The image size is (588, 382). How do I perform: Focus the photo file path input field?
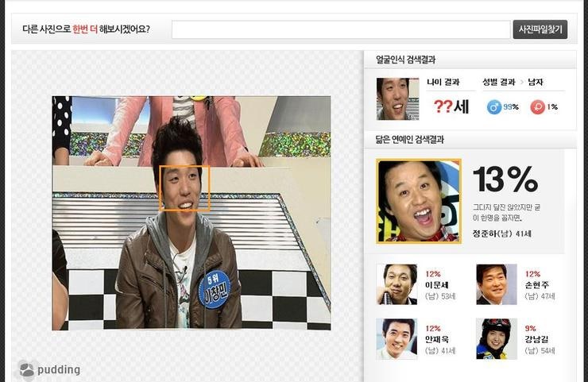[x=340, y=29]
